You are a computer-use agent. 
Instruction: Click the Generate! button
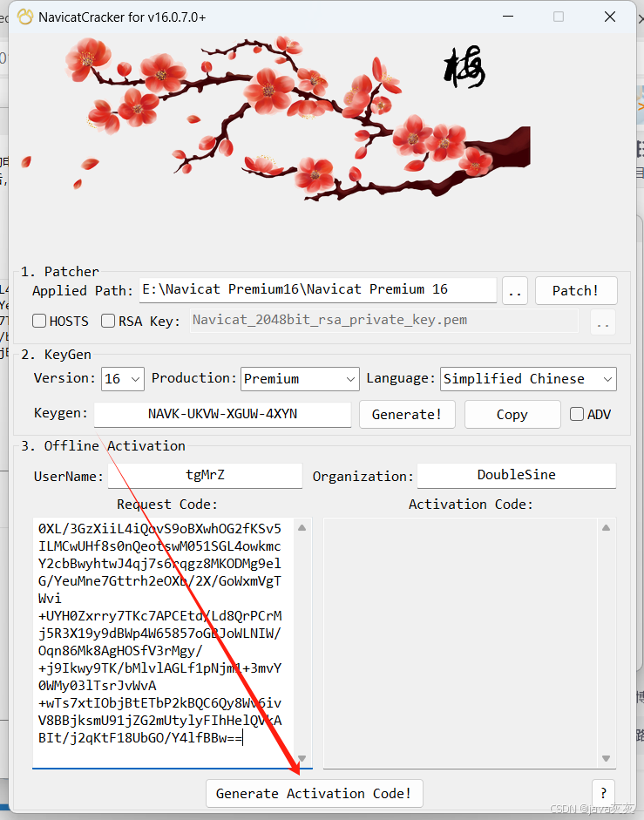click(407, 415)
